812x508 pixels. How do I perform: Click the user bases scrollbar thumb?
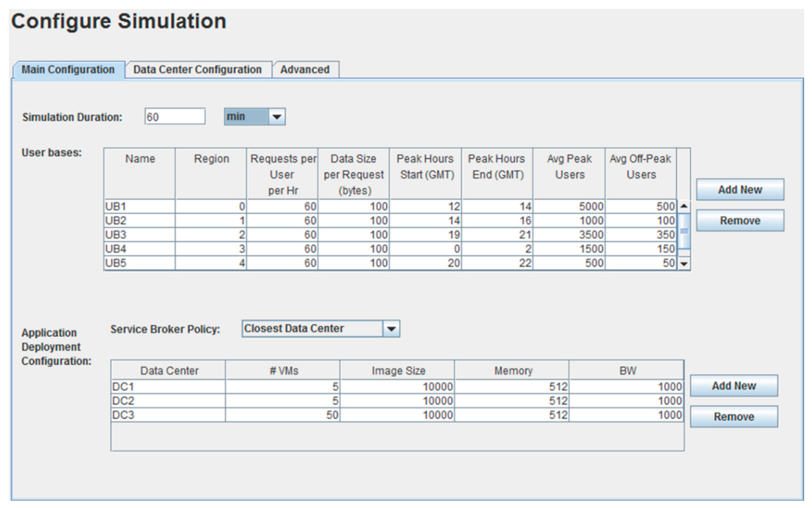coord(684,231)
